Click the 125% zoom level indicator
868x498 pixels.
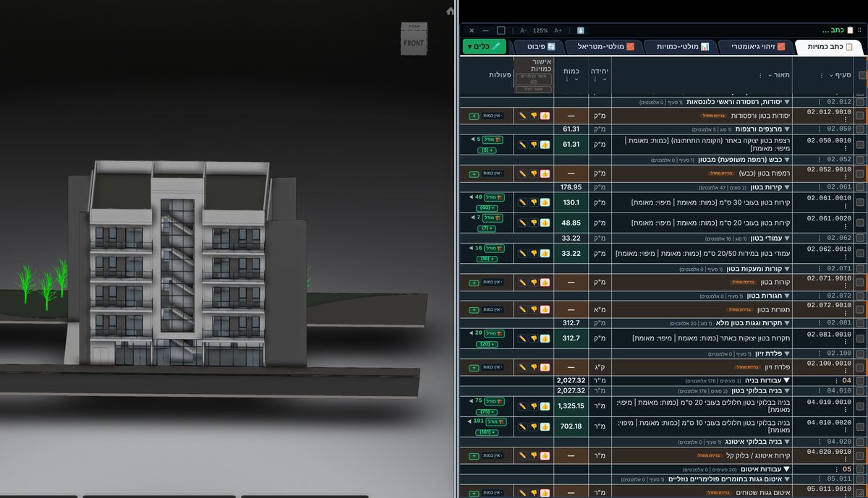coord(540,30)
